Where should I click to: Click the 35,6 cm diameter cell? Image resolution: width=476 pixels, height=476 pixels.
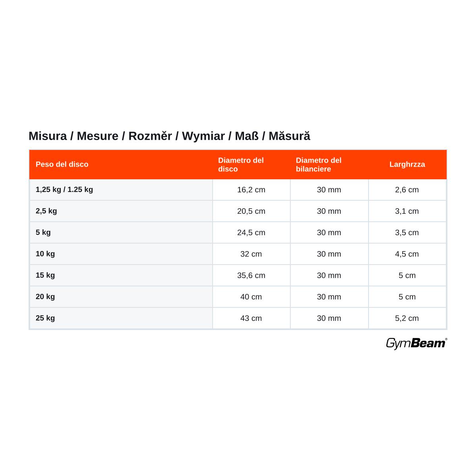point(251,275)
